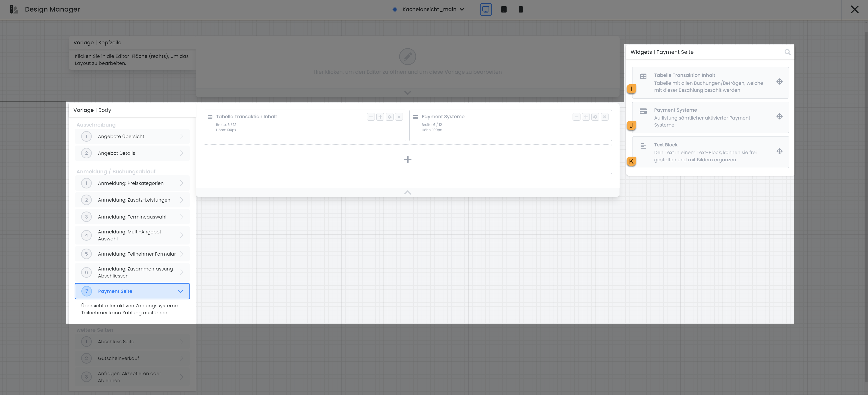Switch to the desktop preview mode
Viewport: 868px width, 395px height.
(x=486, y=9)
